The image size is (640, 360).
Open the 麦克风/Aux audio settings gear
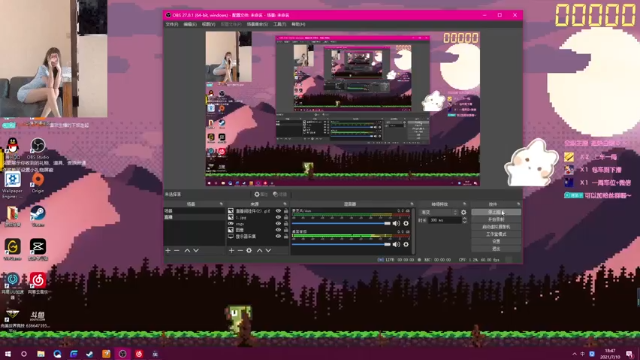406,223
